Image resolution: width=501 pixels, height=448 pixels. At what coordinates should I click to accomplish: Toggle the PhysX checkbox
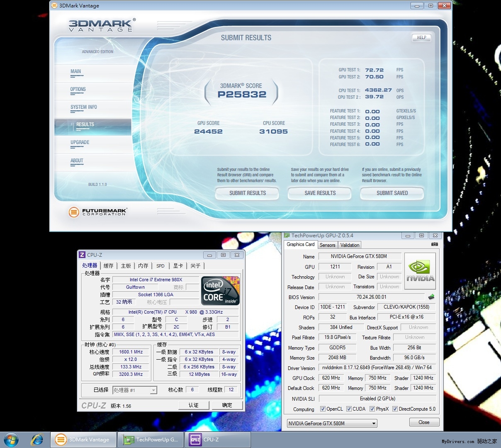372,409
